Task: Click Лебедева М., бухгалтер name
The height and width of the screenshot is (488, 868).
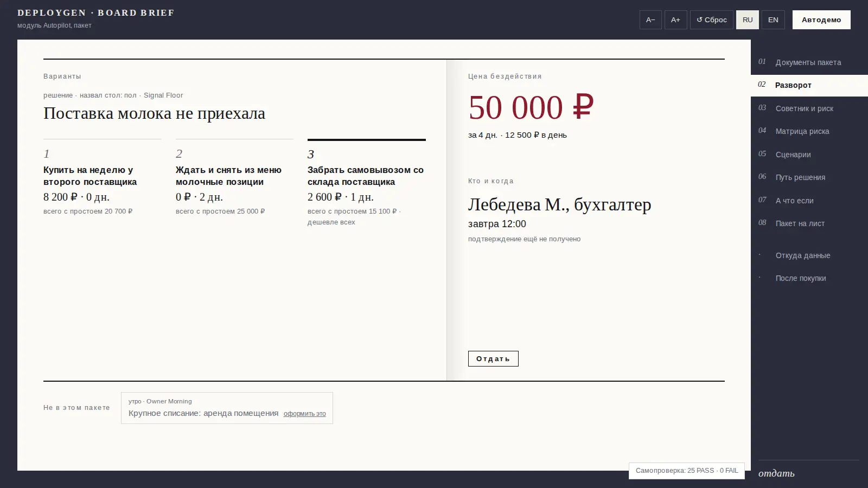Action: point(559,204)
